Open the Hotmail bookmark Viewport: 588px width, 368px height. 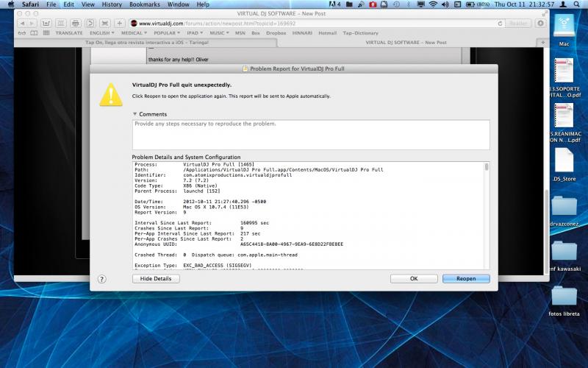[329, 33]
